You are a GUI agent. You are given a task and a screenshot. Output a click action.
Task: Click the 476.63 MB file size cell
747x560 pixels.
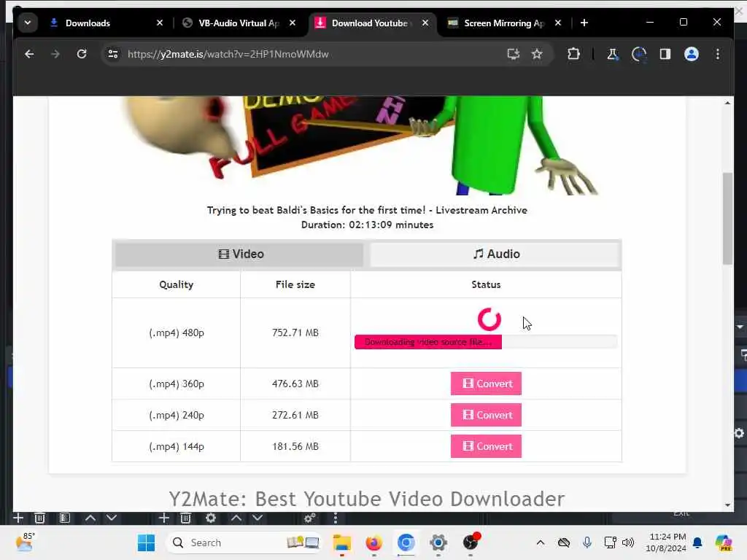295,384
